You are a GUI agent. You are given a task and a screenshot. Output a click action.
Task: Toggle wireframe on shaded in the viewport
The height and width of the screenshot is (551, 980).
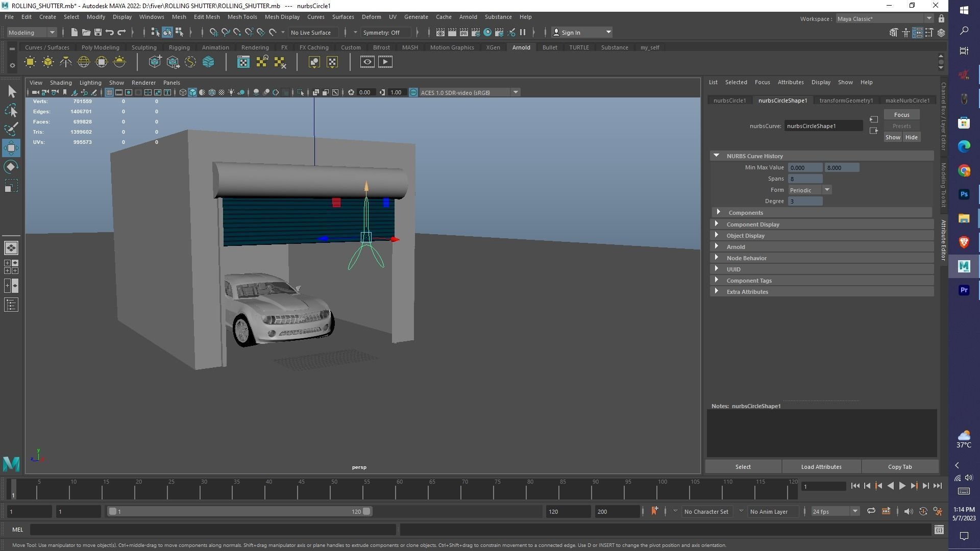212,92
